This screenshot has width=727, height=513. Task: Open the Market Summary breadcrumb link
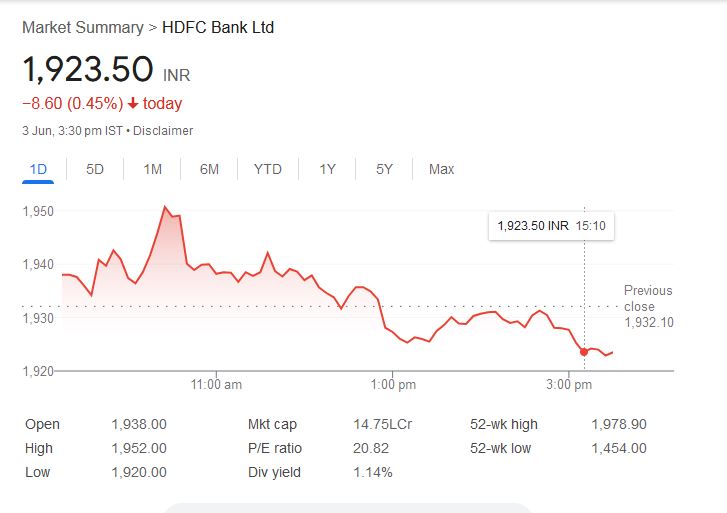point(83,27)
